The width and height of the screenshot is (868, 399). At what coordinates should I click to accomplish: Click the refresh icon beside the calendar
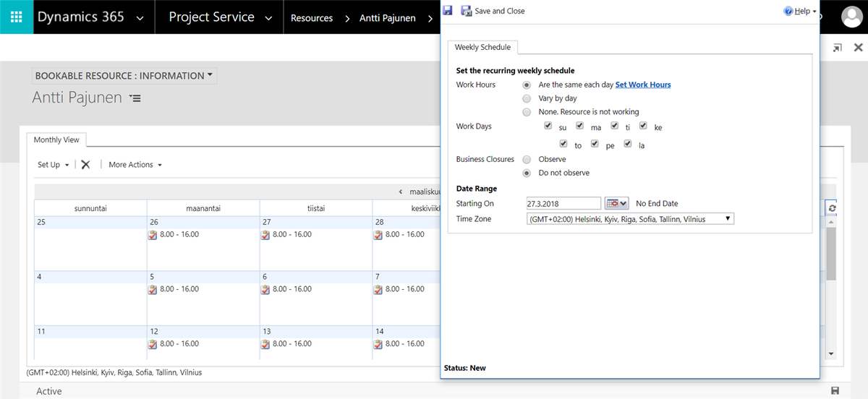click(833, 208)
